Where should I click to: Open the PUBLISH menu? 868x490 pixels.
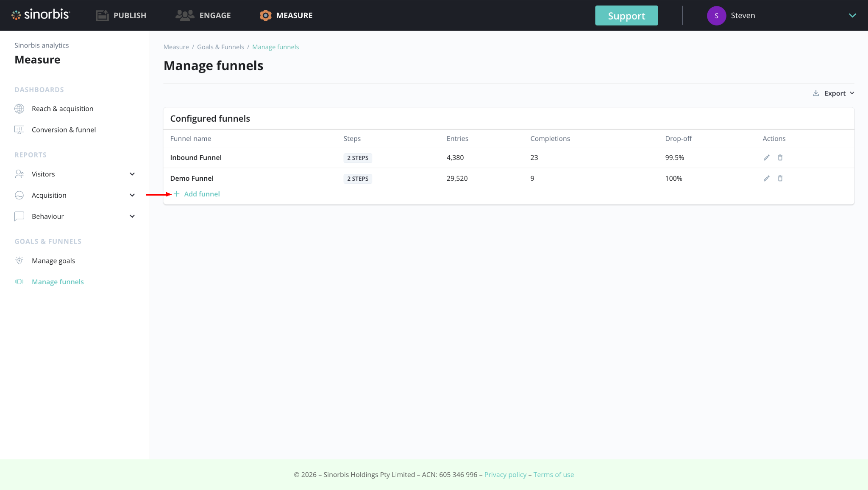pyautogui.click(x=121, y=15)
